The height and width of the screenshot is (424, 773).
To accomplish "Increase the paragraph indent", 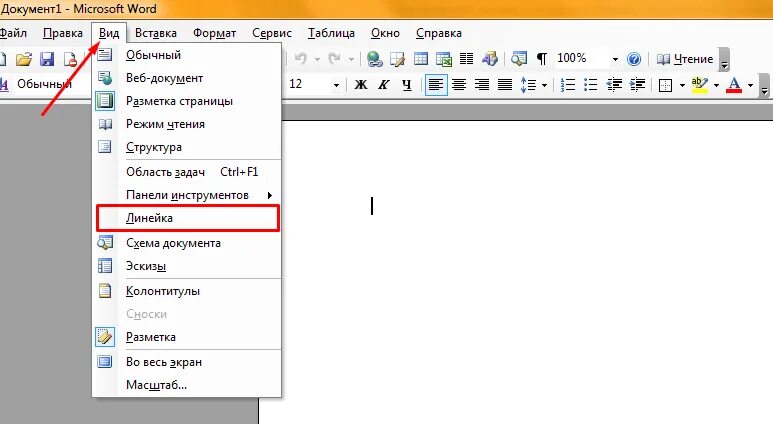I will [x=637, y=85].
